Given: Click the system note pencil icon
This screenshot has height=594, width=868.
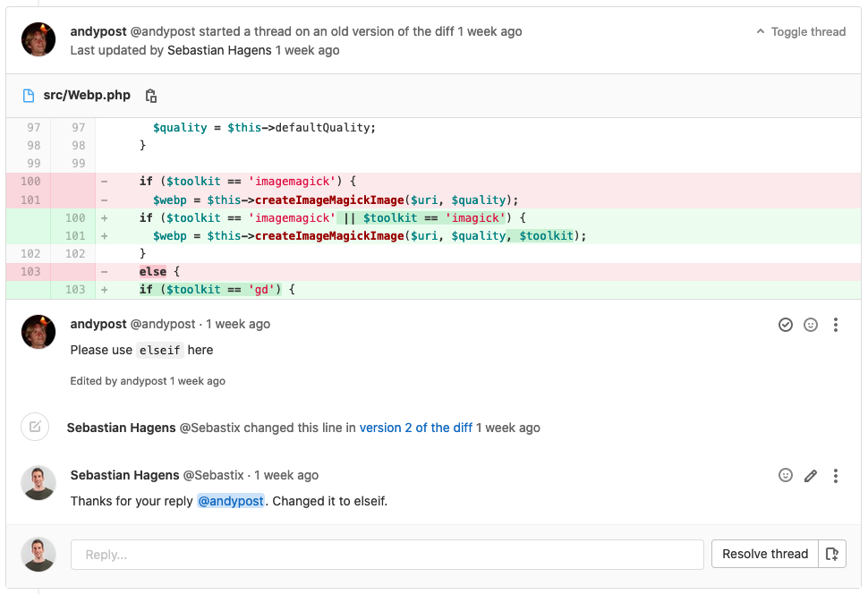Looking at the screenshot, I should click(34, 427).
